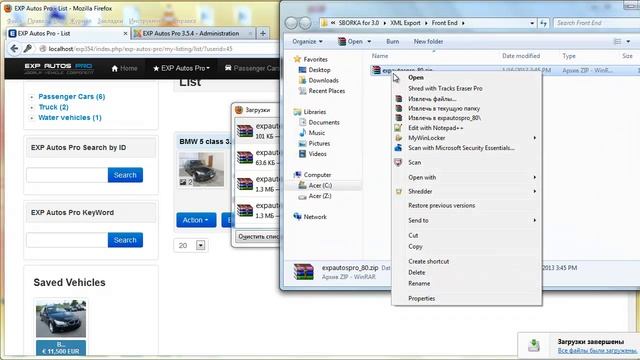640x360 pixels.
Task: Switch to EXP Autos Pro 3.5.4 Administration tab
Action: (x=194, y=33)
